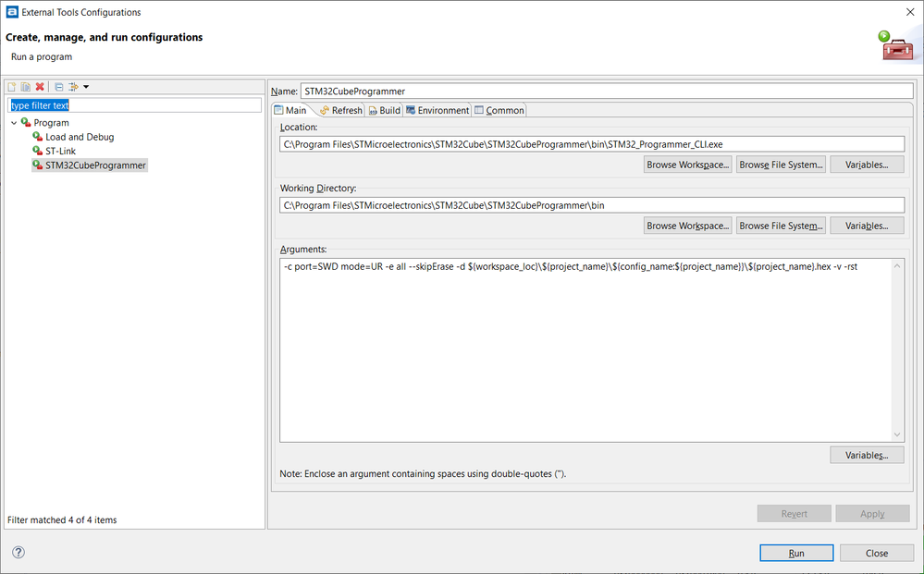
Task: Open Variables for Working Directory
Action: point(867,226)
